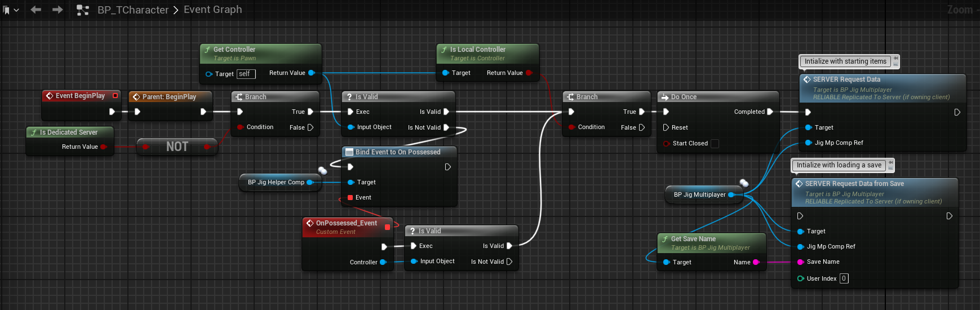Select the Do Once node header
The image size is (980, 310).
click(717, 97)
